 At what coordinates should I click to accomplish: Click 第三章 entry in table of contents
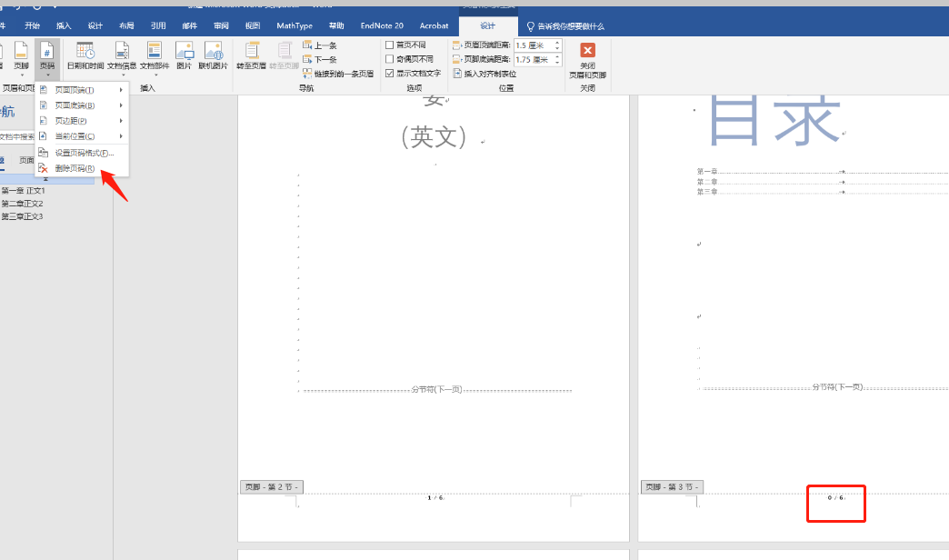pyautogui.click(x=707, y=191)
